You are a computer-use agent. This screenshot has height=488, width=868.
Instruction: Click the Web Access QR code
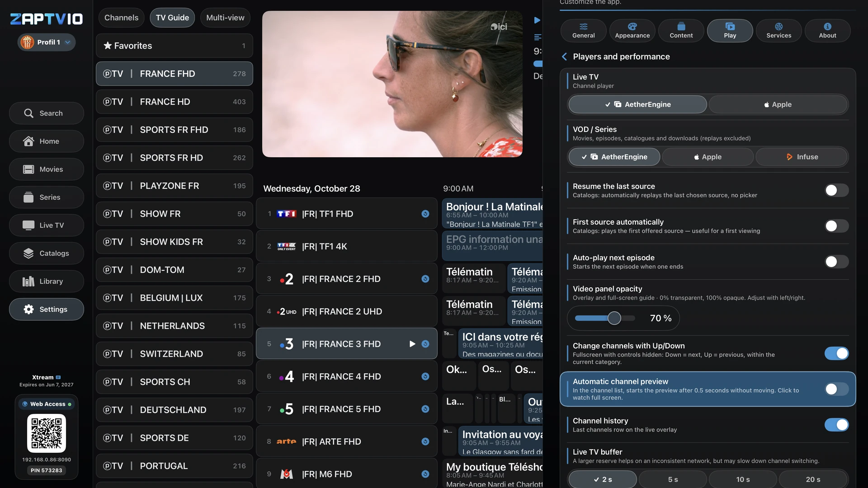47,433
